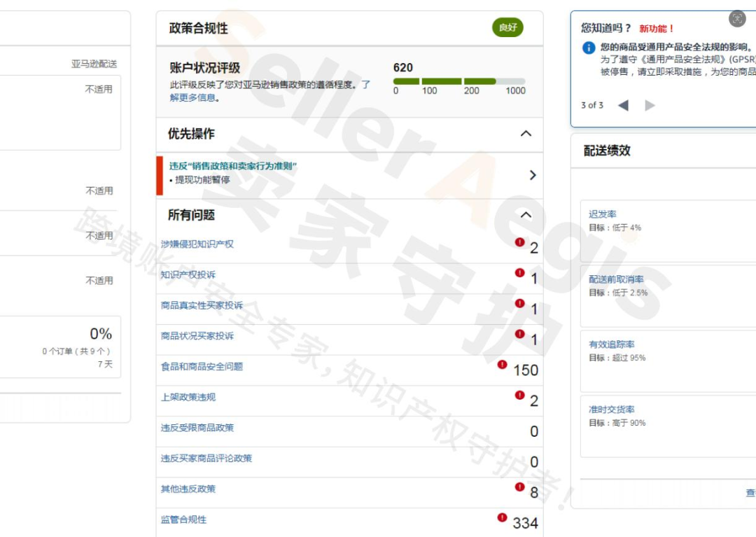Open the 配送前取消率 metric link
Image resolution: width=756 pixels, height=537 pixels.
click(x=616, y=279)
